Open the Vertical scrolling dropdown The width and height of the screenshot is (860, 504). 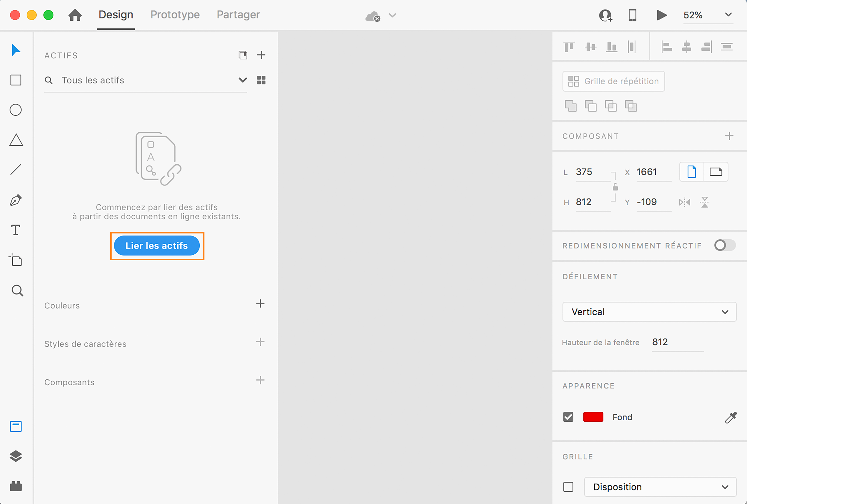pyautogui.click(x=649, y=312)
